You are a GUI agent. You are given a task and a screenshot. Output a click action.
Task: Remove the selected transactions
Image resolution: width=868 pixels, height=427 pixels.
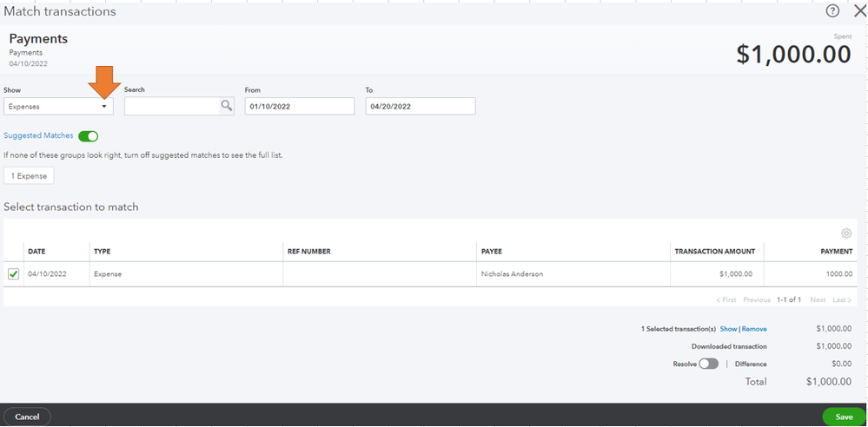tap(754, 329)
